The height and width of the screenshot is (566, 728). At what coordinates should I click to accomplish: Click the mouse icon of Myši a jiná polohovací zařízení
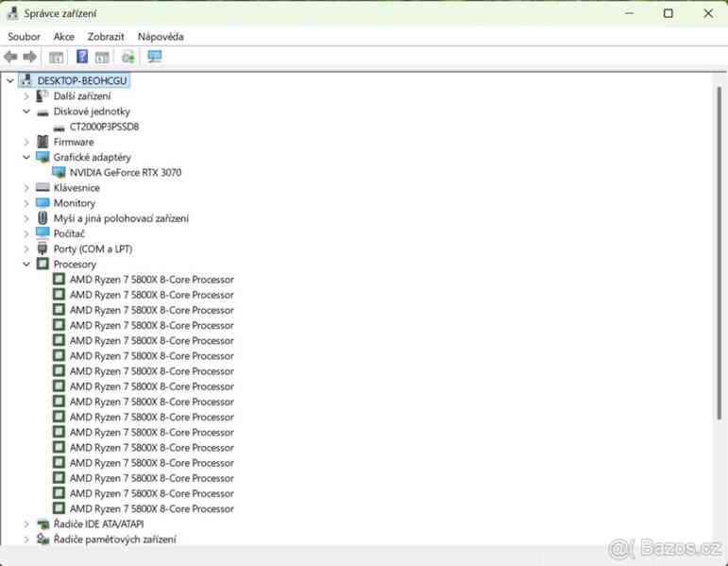pyautogui.click(x=42, y=218)
